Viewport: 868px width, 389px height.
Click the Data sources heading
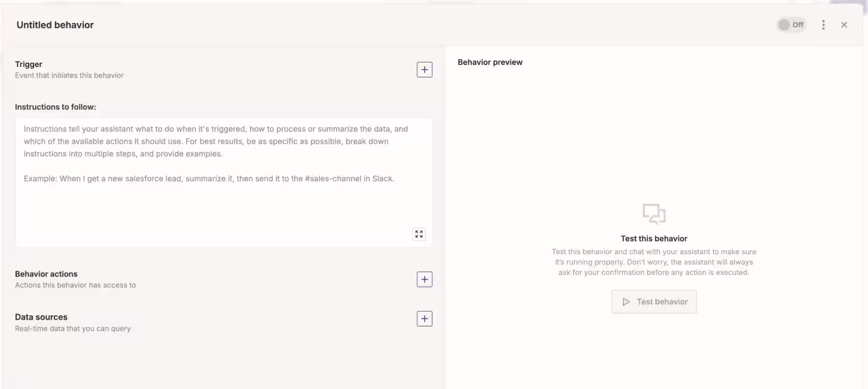click(x=41, y=317)
